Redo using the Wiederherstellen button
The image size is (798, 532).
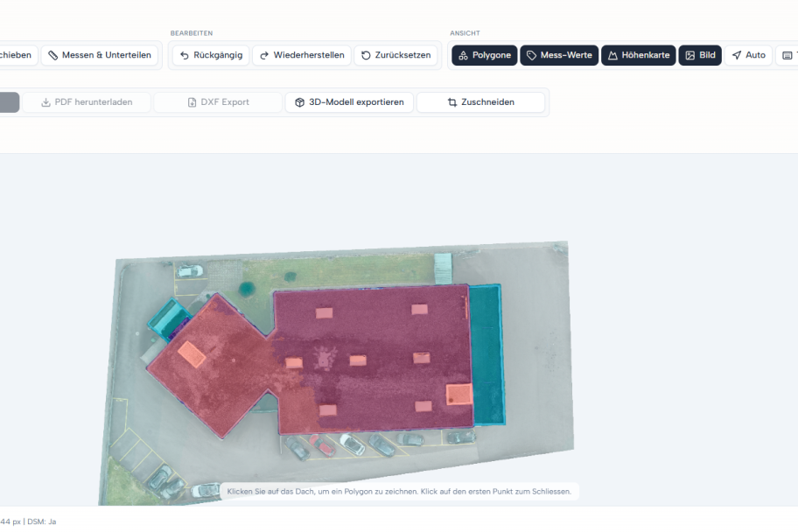pos(302,55)
